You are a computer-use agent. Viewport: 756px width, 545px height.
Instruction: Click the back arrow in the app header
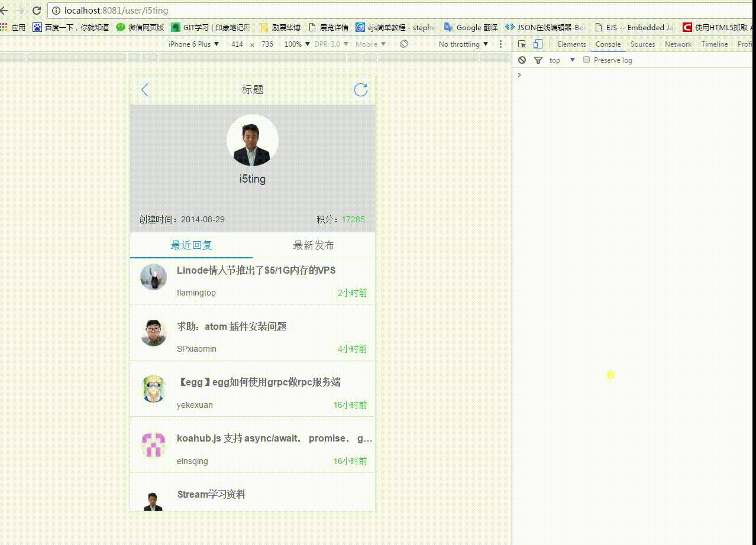pos(145,90)
